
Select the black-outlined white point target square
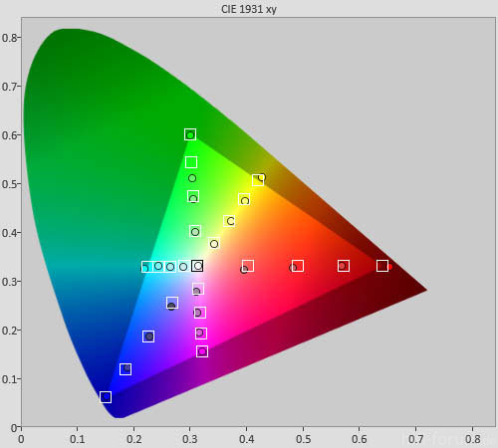[197, 266]
